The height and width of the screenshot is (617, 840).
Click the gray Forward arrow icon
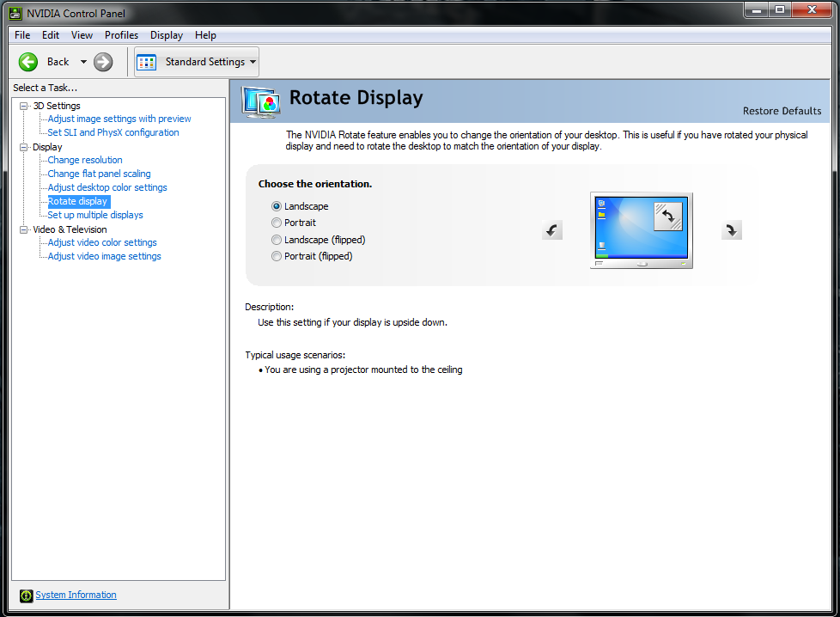click(103, 62)
